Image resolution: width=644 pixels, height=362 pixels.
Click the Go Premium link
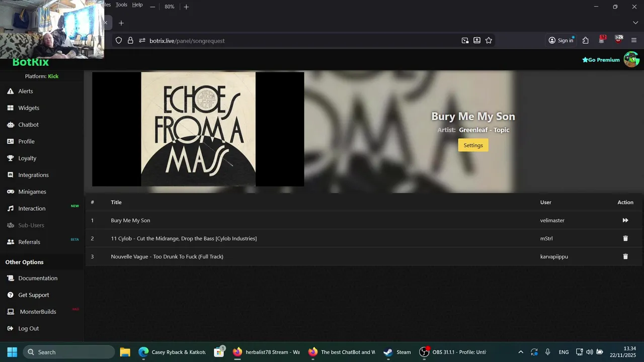[601, 60]
